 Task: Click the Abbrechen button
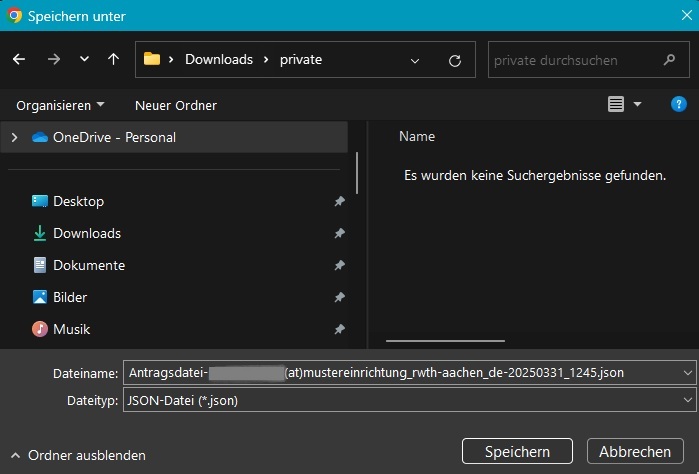point(635,452)
